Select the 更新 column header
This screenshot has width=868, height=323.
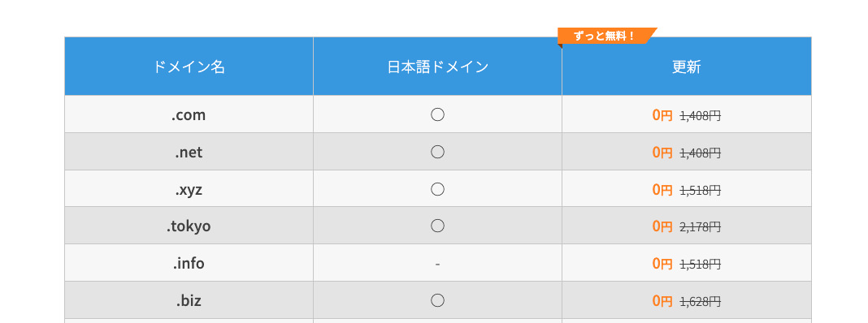(x=687, y=67)
